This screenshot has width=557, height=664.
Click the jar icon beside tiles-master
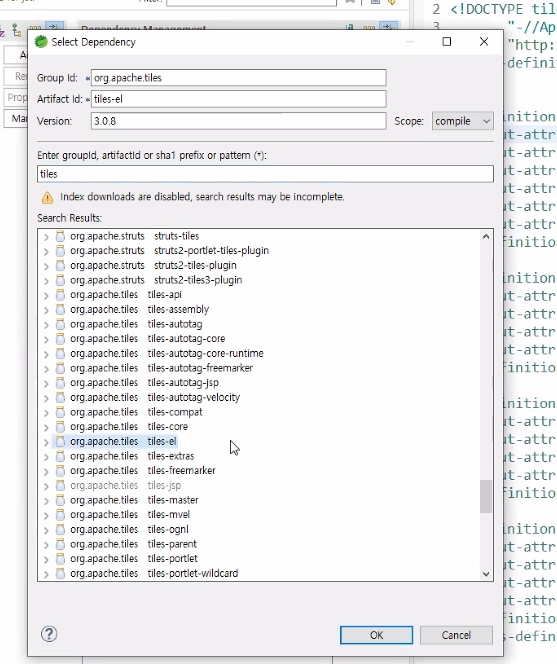(x=61, y=500)
